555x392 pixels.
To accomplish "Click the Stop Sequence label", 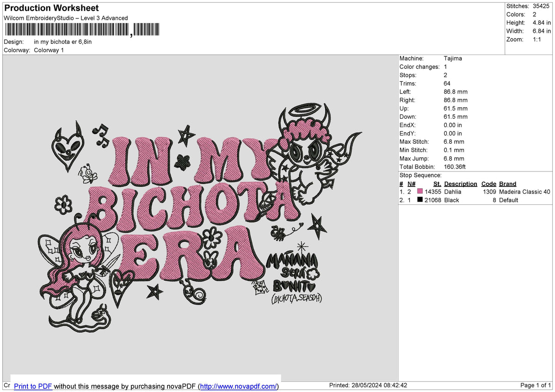I will coord(420,175).
